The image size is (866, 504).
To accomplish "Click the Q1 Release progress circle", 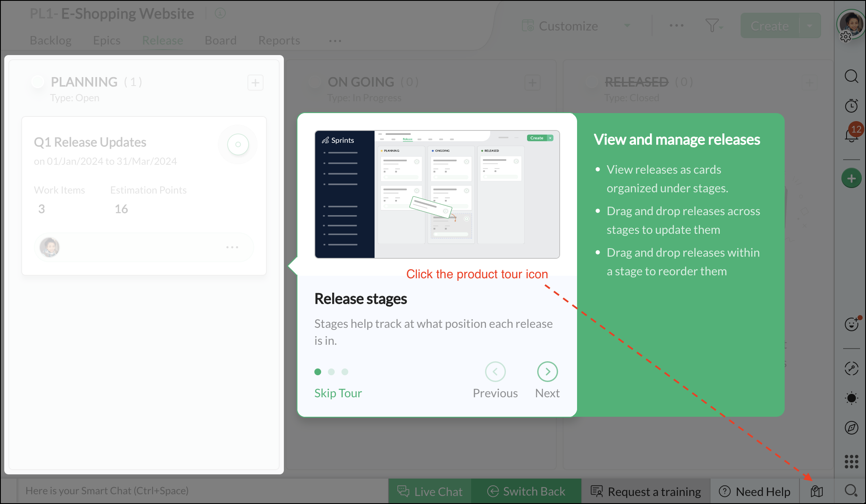I will pos(238,144).
